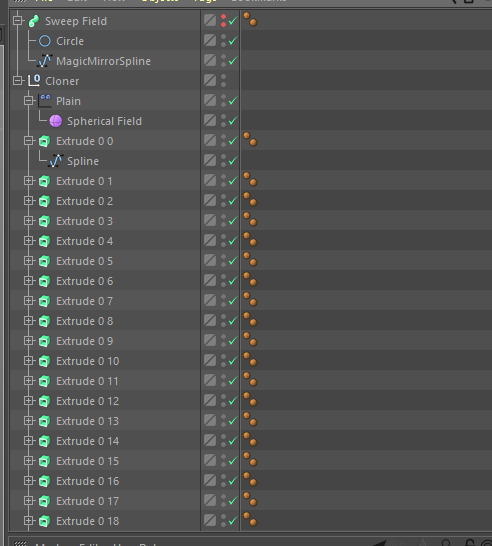Select the orange tag on Extrude 0 18
The width and height of the screenshot is (492, 546).
point(250,519)
